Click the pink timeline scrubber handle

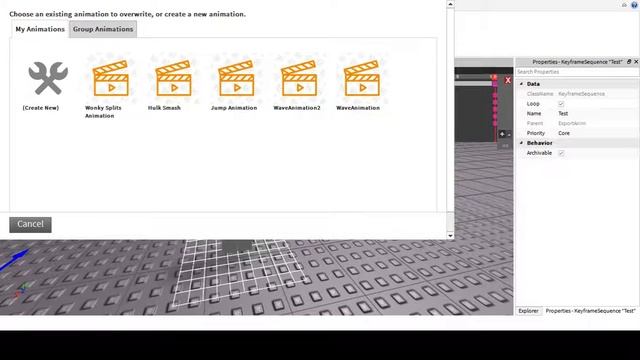(x=495, y=83)
